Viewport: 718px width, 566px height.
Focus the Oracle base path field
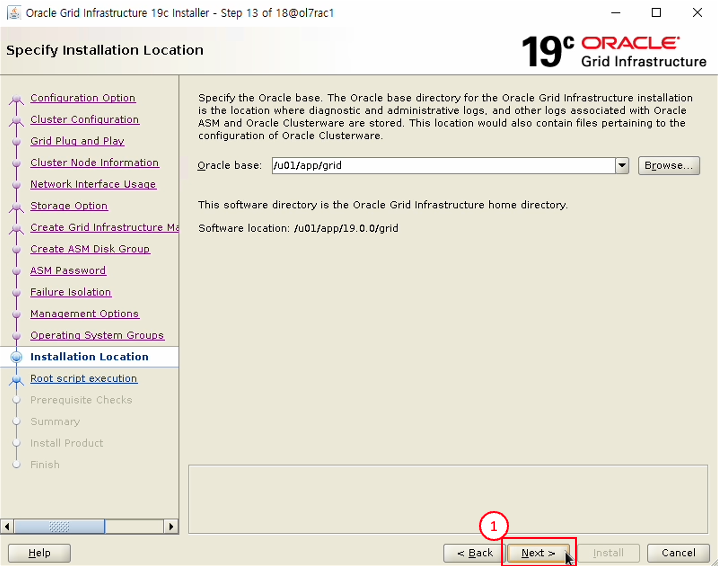(444, 165)
